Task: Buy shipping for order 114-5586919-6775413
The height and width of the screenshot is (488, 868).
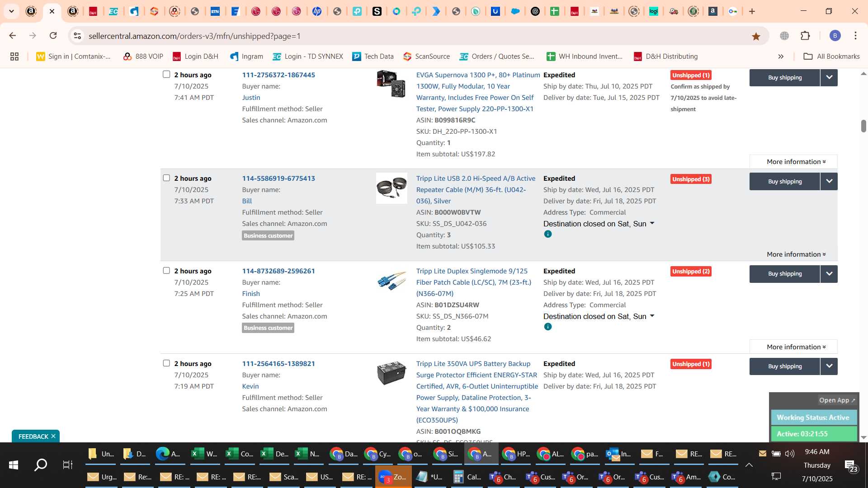Action: (785, 181)
